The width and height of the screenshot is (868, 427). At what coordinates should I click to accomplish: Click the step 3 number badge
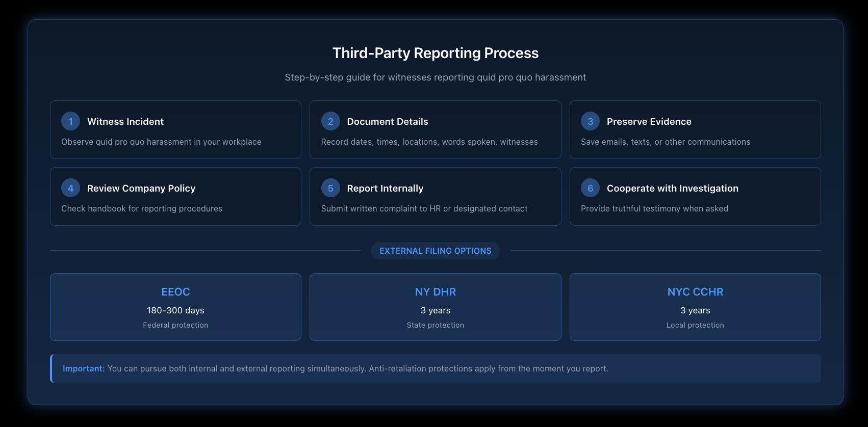click(x=590, y=121)
